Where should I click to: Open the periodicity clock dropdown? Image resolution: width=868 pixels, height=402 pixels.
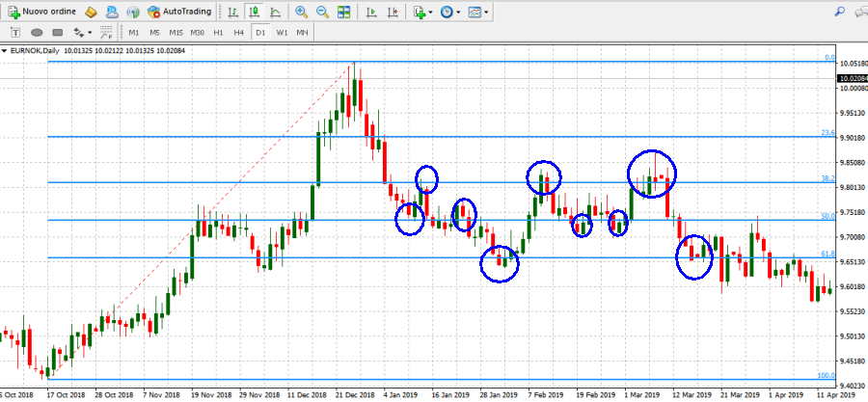449,12
